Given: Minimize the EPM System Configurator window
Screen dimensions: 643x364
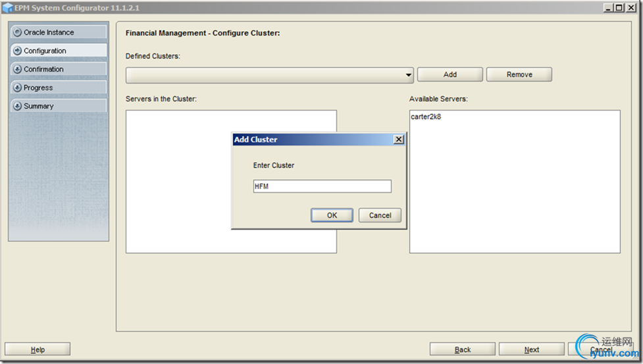Looking at the screenshot, I should coord(608,7).
